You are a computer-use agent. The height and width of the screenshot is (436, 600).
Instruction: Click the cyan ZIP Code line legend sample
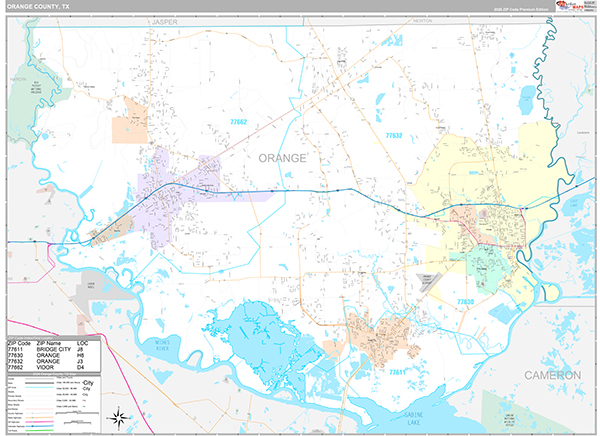pos(39,387)
